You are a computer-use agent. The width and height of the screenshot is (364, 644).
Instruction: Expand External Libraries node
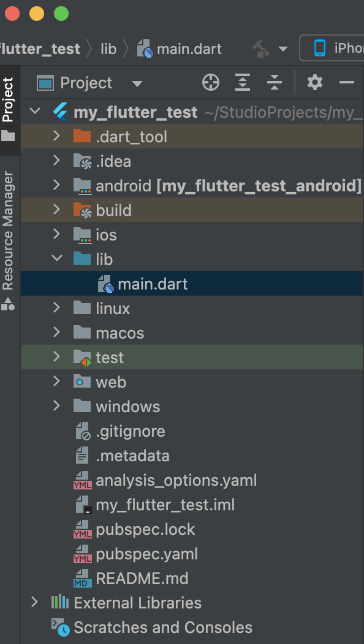click(35, 602)
